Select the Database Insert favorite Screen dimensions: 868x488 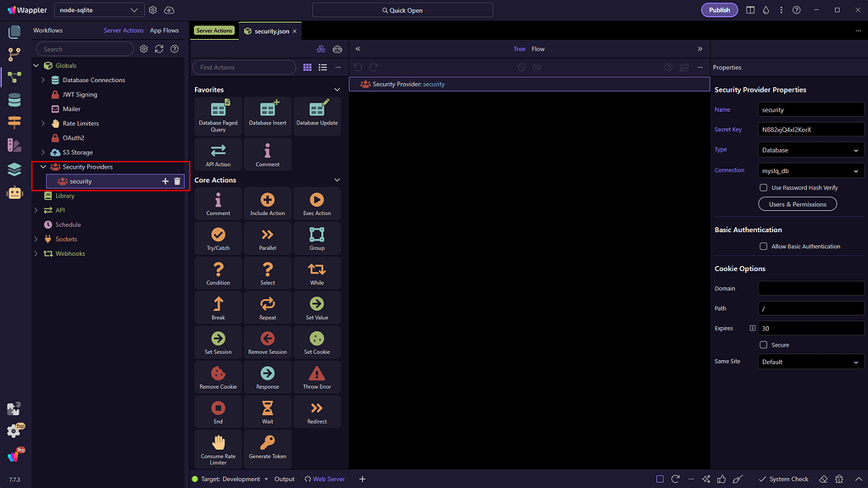click(x=267, y=116)
